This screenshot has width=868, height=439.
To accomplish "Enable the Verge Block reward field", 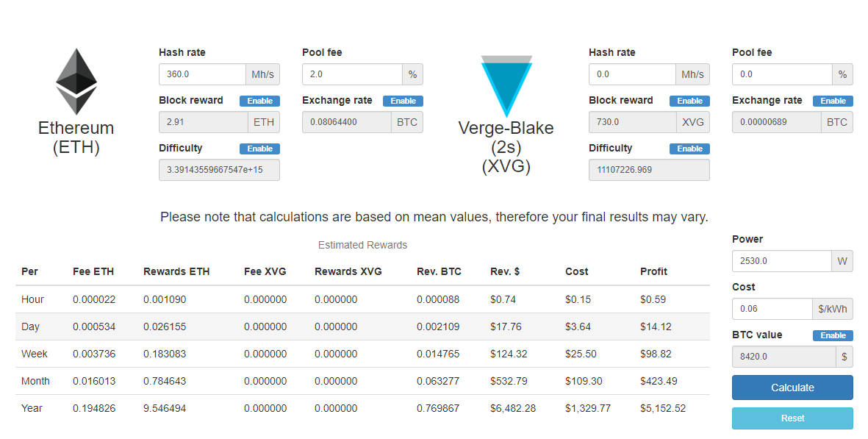I will (x=689, y=101).
